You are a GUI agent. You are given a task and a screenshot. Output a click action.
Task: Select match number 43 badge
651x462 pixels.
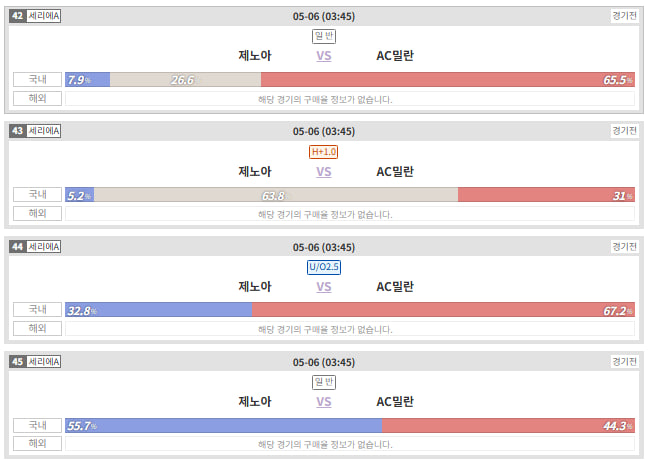click(17, 131)
